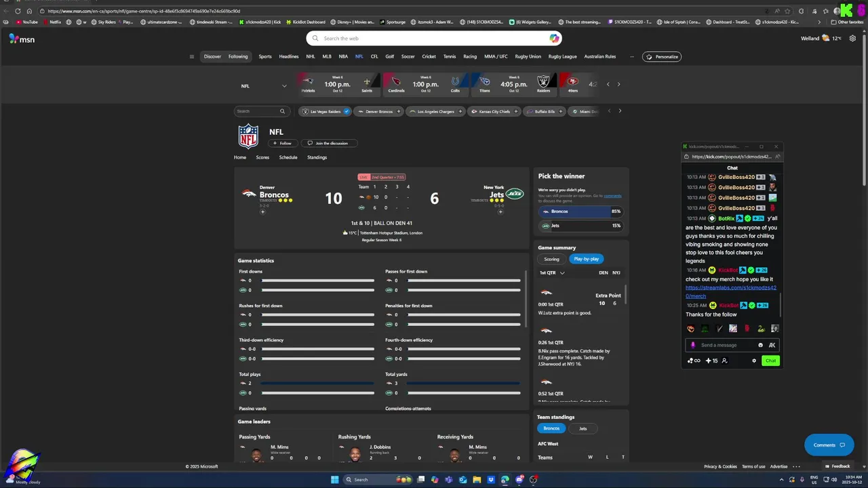Click the Jets logo in the scoreboard
This screenshot has height=488, width=868.
click(x=515, y=194)
